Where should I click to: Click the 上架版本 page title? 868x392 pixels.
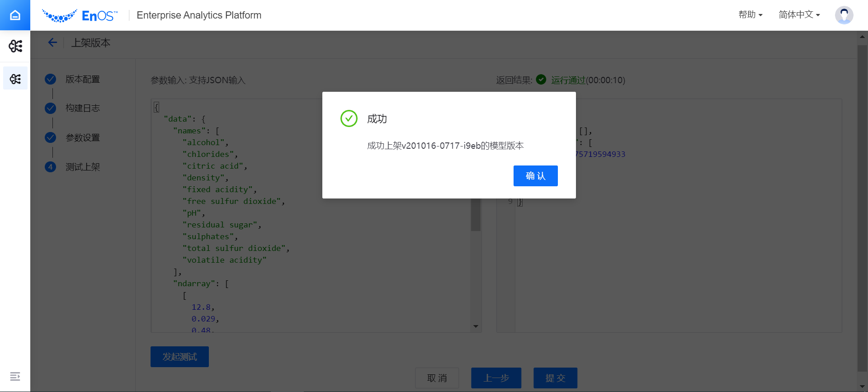91,43
